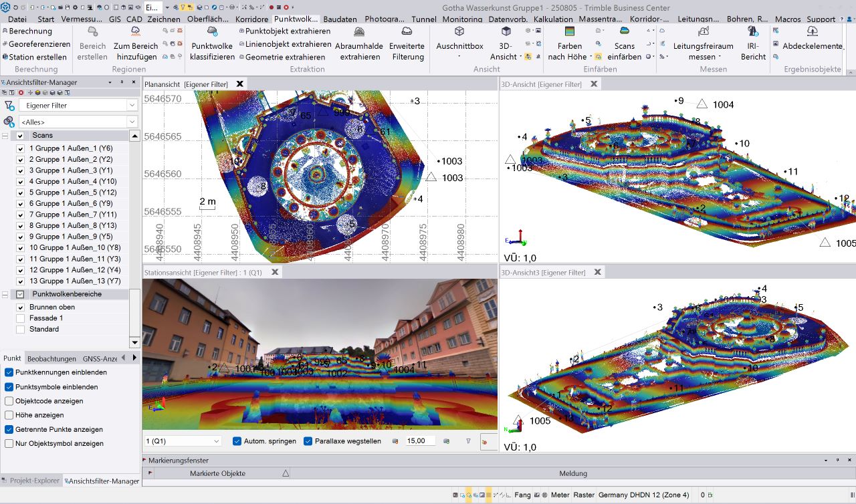Click Punktobjekt extrahieren button
This screenshot has height=504, width=856.
click(288, 31)
